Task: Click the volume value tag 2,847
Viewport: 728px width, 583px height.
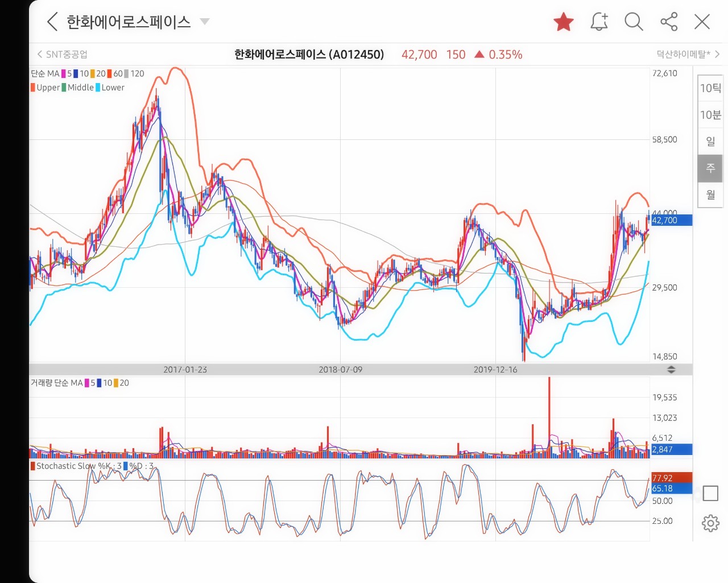Action: tap(672, 449)
